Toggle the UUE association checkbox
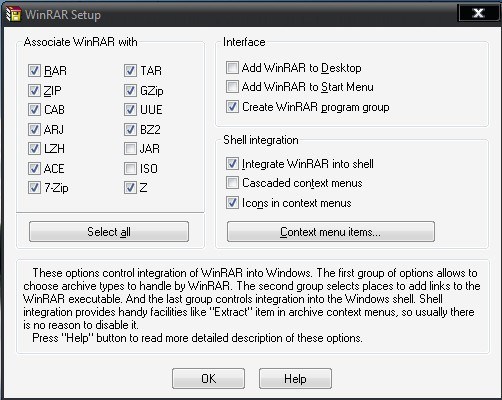The width and height of the screenshot is (502, 400). (130, 110)
